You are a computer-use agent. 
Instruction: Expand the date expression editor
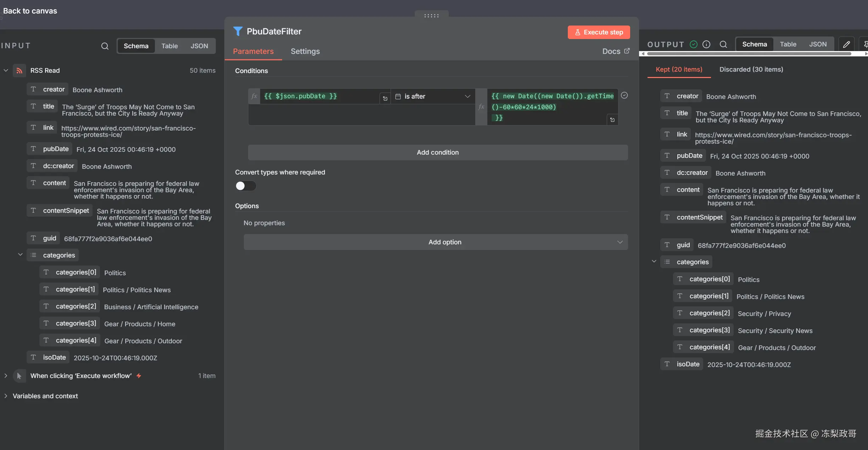612,120
